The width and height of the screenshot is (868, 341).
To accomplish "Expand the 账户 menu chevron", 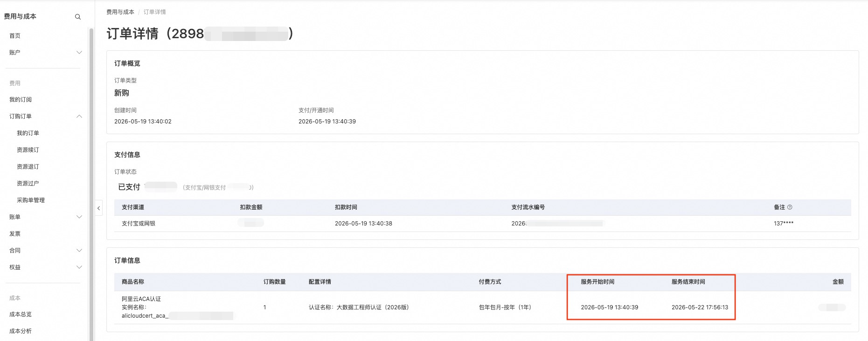I will tap(79, 53).
